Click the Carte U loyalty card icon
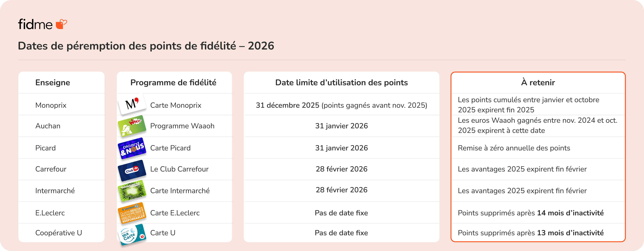The height and width of the screenshot is (251, 644). tap(132, 234)
